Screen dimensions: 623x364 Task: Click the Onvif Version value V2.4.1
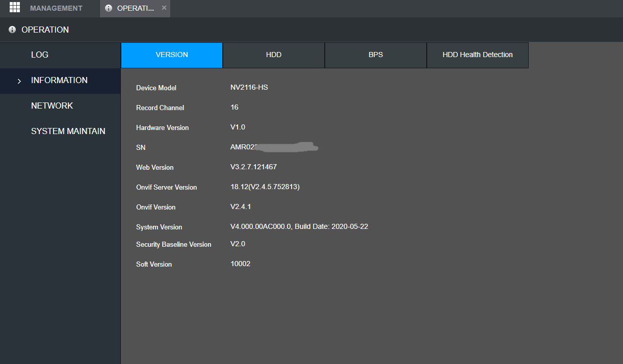[241, 207]
